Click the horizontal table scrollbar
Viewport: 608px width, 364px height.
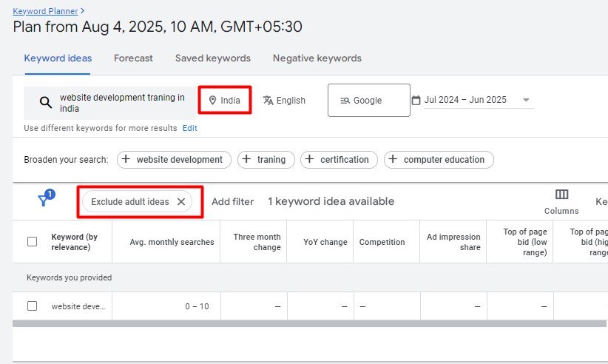click(309, 324)
